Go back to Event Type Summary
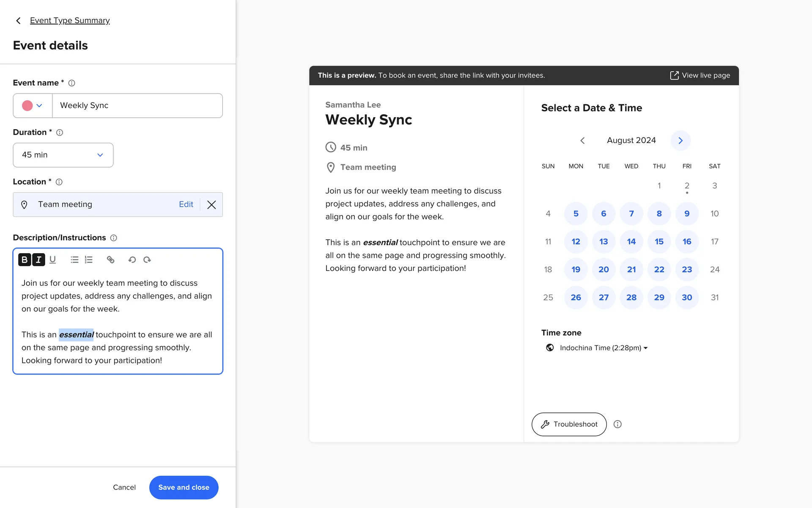 pos(69,20)
